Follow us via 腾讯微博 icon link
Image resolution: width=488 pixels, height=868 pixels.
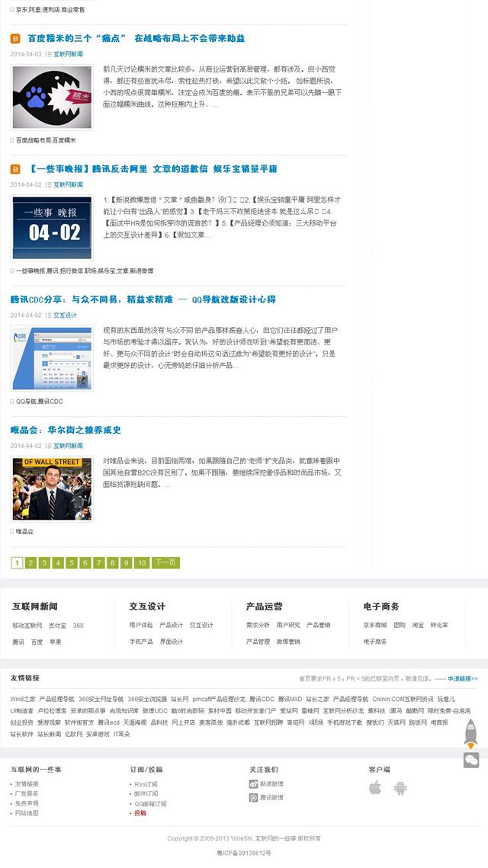[266, 798]
